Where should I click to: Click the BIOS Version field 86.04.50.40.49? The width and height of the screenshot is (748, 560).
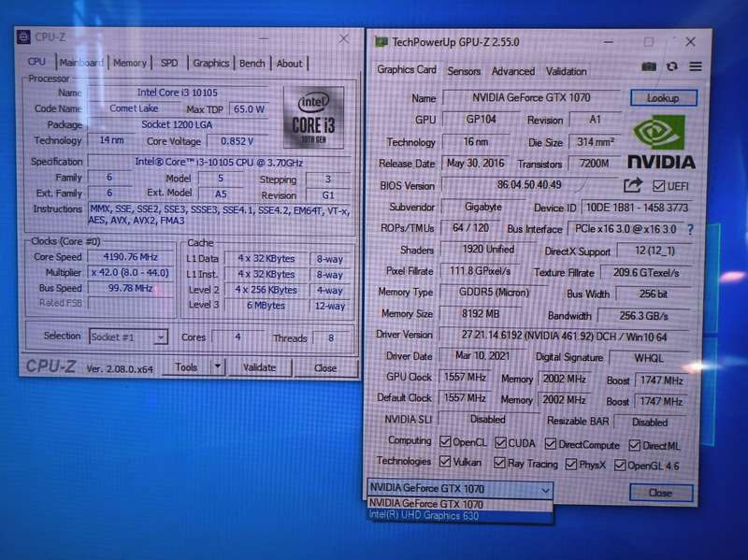click(x=529, y=184)
